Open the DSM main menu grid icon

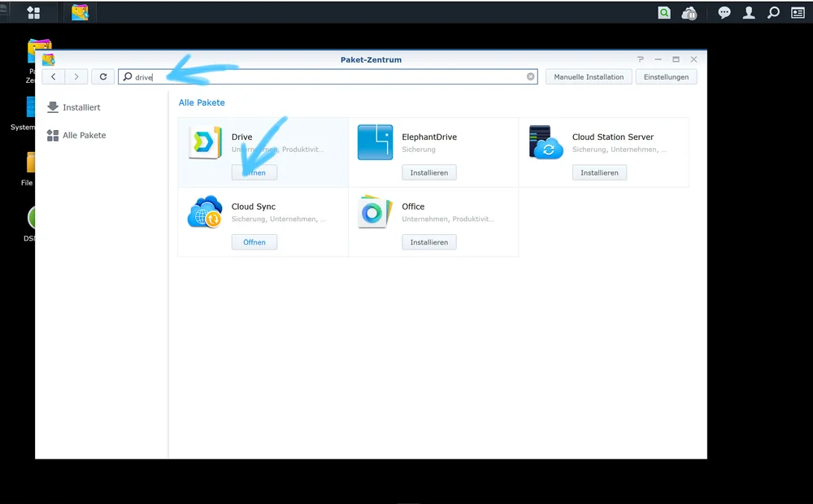click(33, 12)
